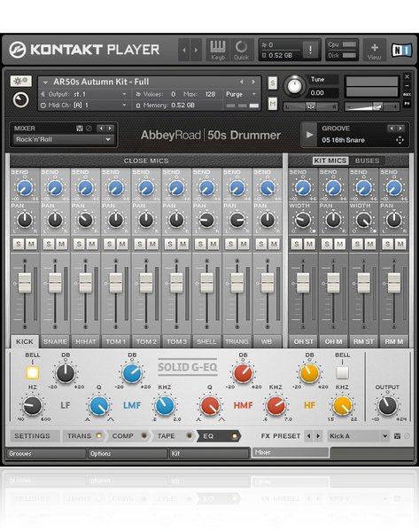Click the groove drag-to-host crosshair icon
This screenshot has height=532, width=419.
(x=400, y=140)
